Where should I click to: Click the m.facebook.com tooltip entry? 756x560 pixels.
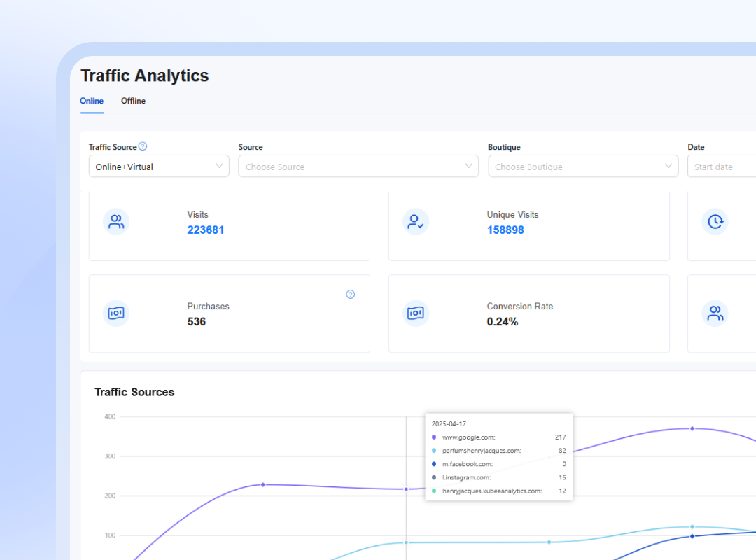[498, 465]
